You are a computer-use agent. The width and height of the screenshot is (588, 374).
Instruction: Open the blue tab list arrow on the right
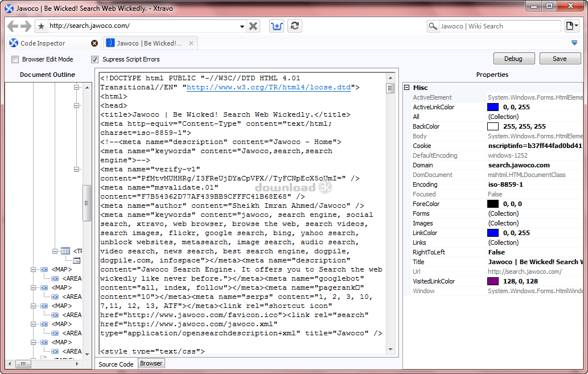pyautogui.click(x=574, y=43)
